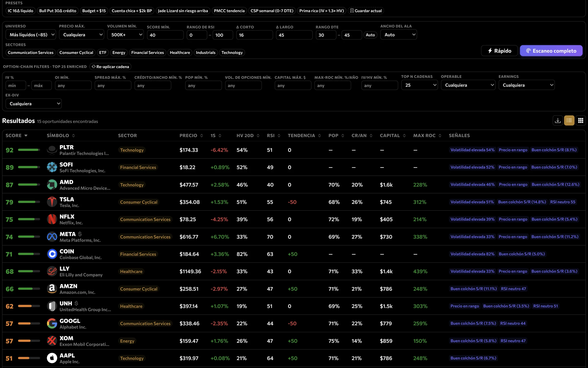
Task: Click the UNH score progress bar
Action: (x=29, y=306)
